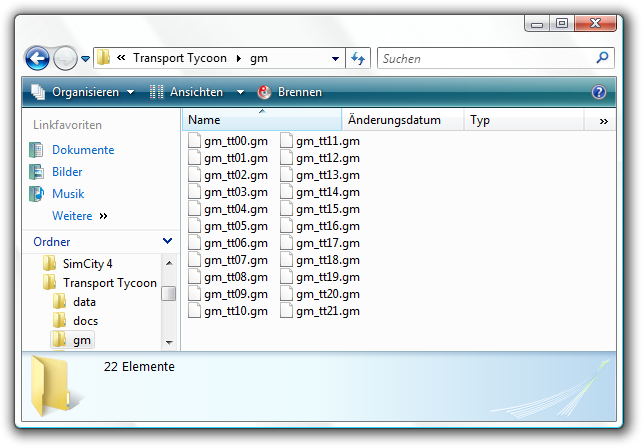Sort by Änderungsdatum column
642x447 pixels.
(x=403, y=120)
